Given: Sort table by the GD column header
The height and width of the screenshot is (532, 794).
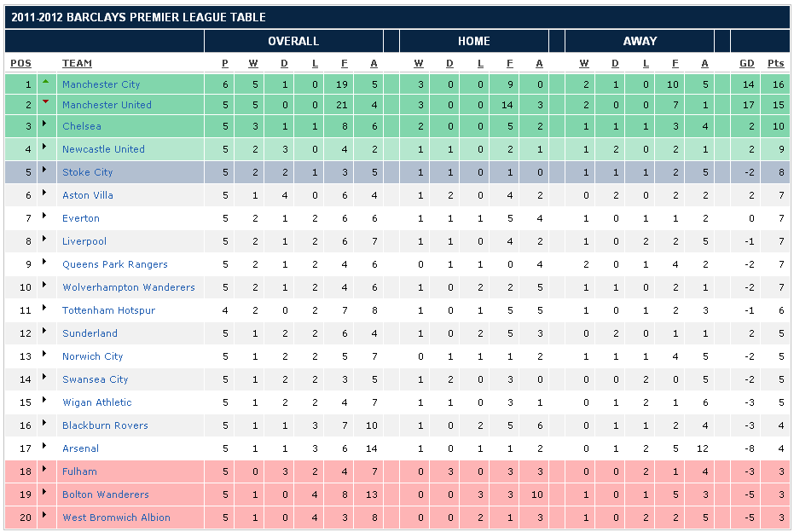Looking at the screenshot, I should pyautogui.click(x=747, y=64).
